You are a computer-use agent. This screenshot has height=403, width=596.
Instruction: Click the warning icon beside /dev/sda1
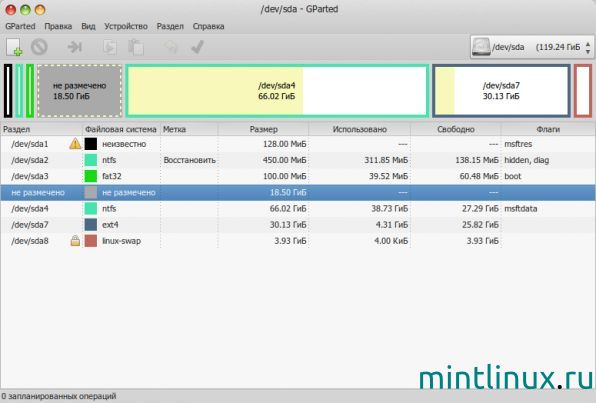(x=75, y=144)
